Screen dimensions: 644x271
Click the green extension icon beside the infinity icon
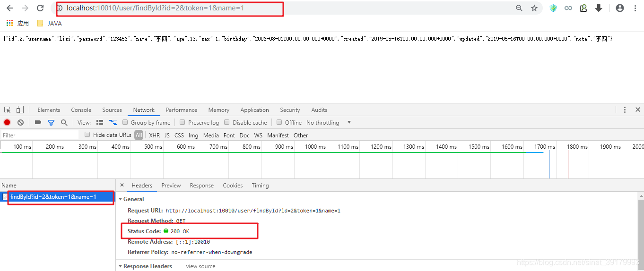point(583,8)
